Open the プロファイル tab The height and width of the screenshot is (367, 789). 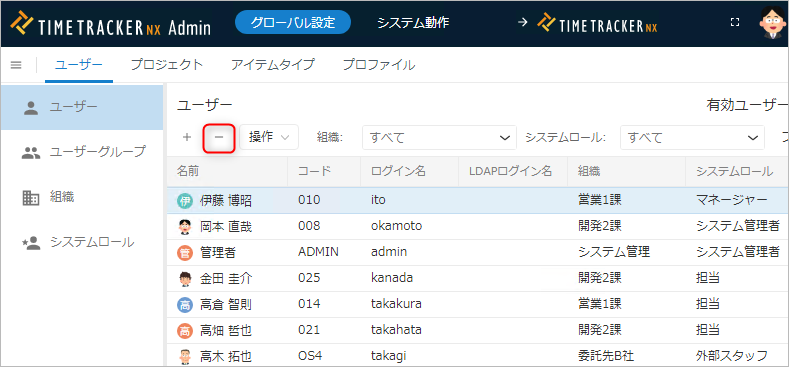[379, 65]
